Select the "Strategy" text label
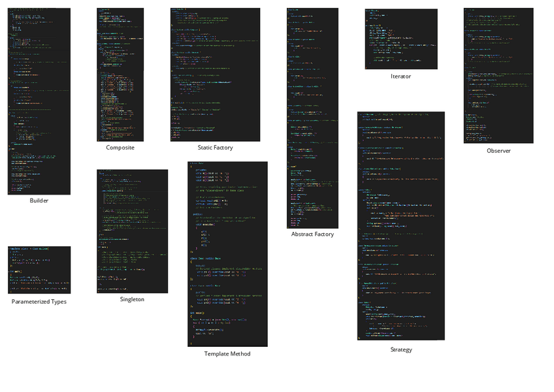The width and height of the screenshot is (554, 392). point(401,350)
